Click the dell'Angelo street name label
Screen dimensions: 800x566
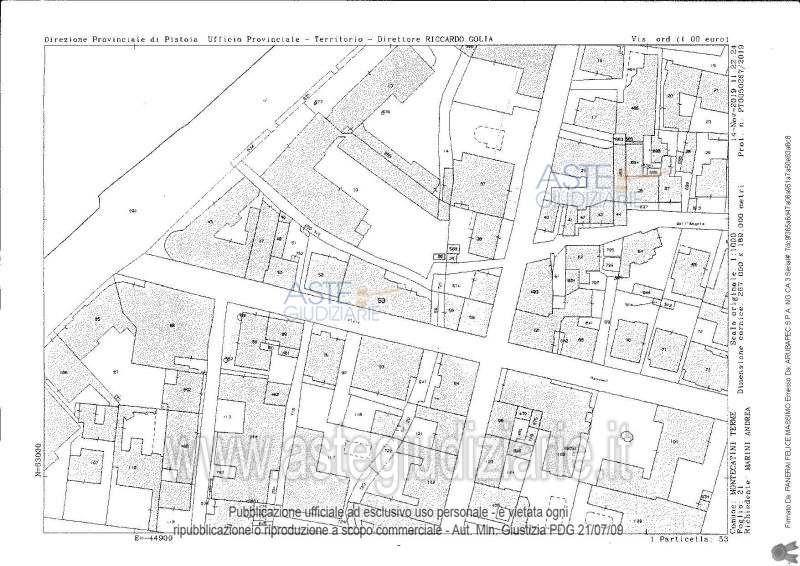[690, 222]
